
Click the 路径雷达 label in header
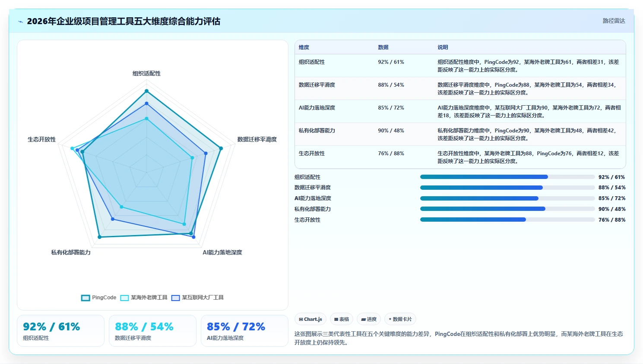click(614, 21)
